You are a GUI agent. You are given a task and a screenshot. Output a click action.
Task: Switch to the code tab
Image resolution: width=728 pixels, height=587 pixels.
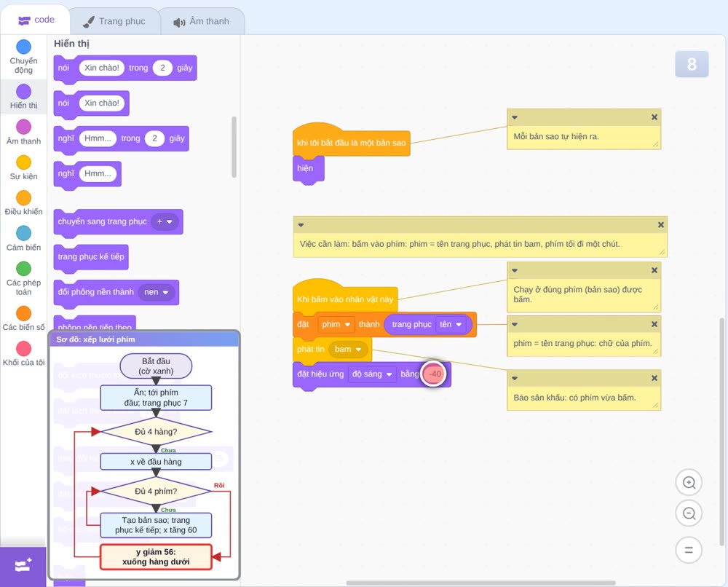pyautogui.click(x=36, y=20)
